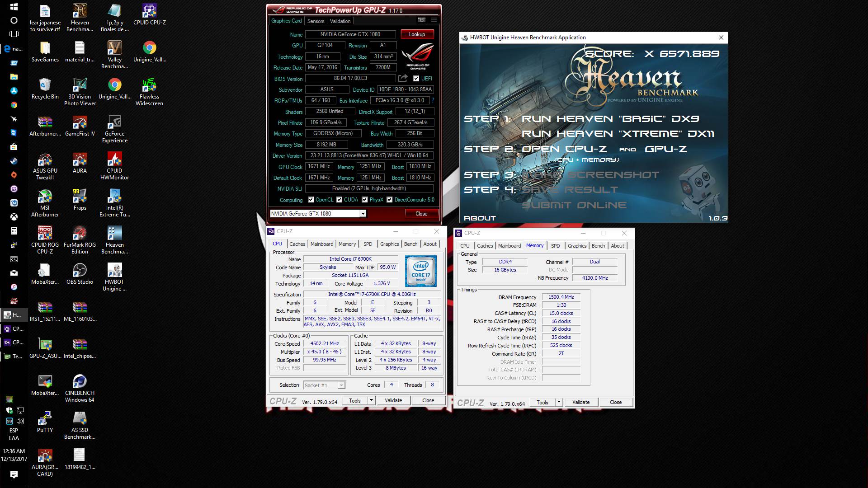
Task: Click the BIOS export share icon in GPU-Z
Action: point(403,78)
